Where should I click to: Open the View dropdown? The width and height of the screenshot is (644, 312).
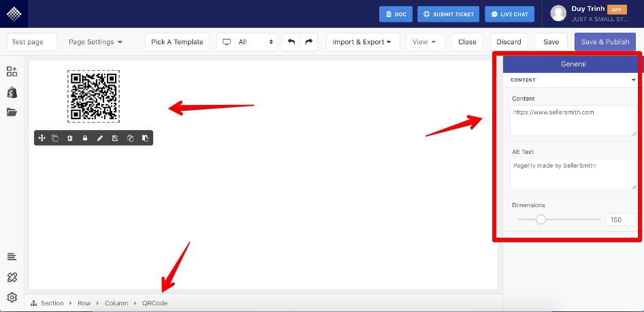coord(425,42)
